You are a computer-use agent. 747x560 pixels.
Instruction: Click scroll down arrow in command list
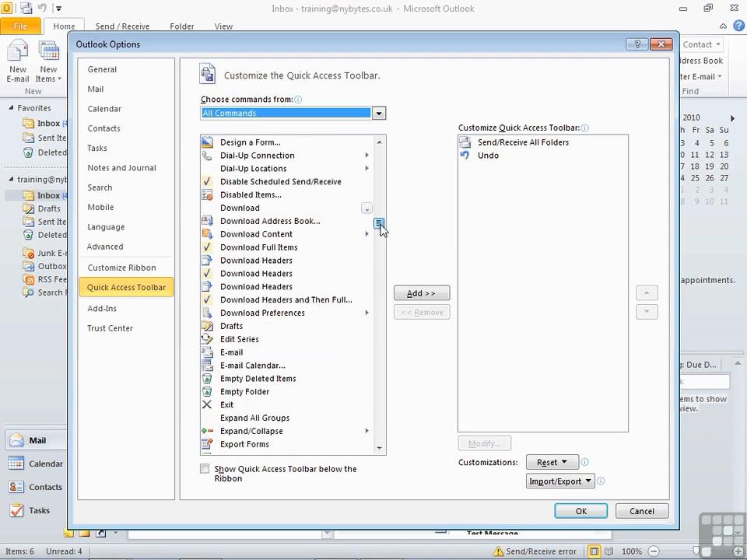pos(379,448)
